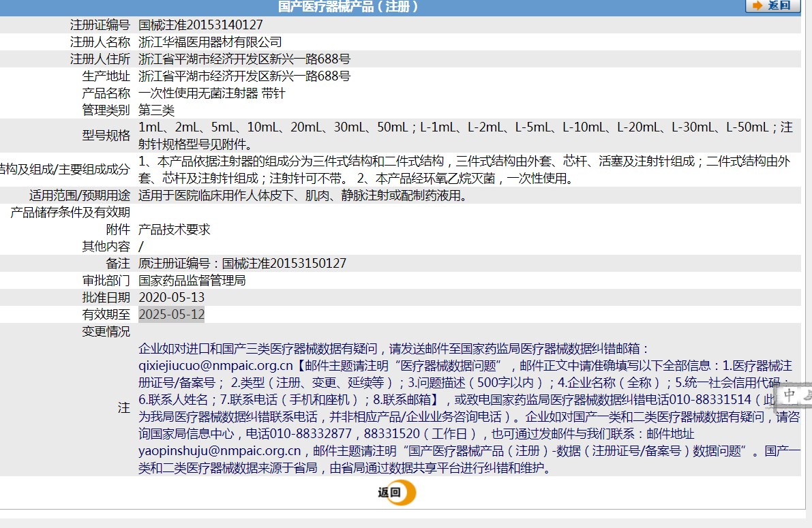Click email yaopinshuju@nmpaic.org.cn
Viewport: 812px width, 528px height.
(x=220, y=451)
